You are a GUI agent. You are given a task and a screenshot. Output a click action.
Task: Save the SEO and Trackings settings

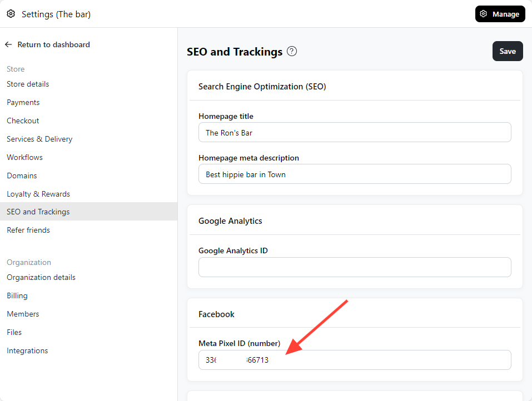point(508,51)
